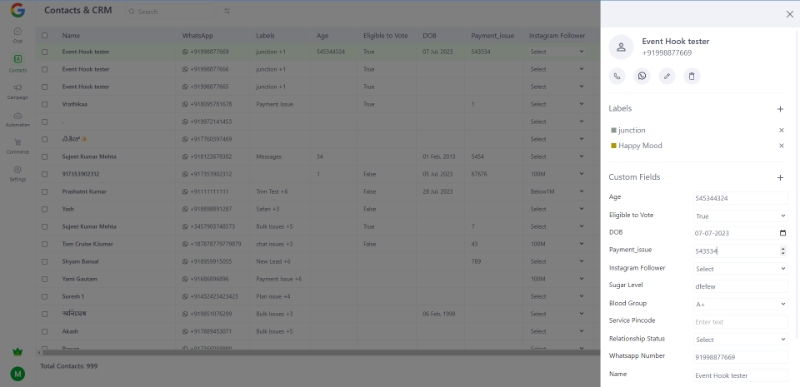
Task: Open the Eligible to Vote dropdown in panel
Action: coord(740,216)
